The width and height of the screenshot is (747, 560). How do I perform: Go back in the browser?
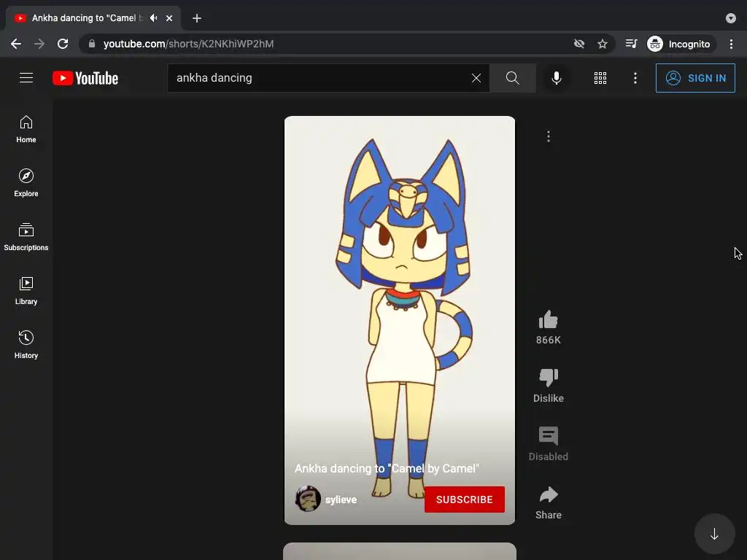point(16,44)
